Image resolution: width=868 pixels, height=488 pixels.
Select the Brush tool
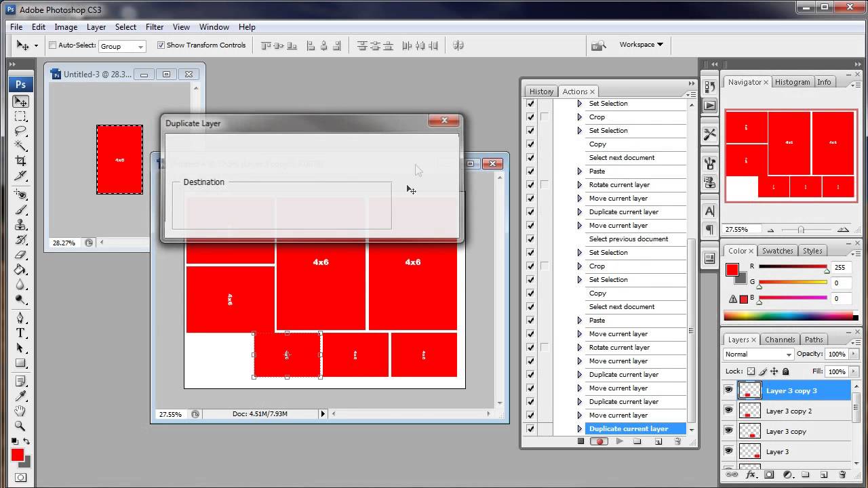pos(20,210)
